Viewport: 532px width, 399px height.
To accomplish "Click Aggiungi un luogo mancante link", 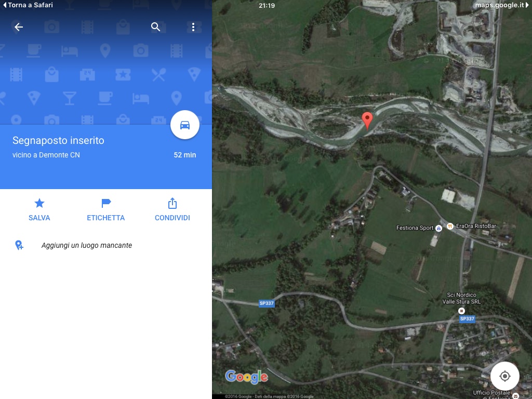I will tap(87, 245).
